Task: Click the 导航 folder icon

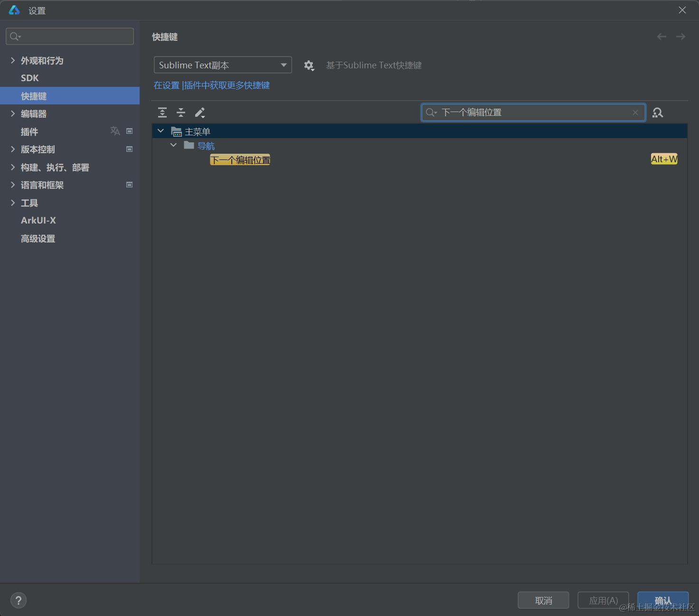Action: [189, 145]
